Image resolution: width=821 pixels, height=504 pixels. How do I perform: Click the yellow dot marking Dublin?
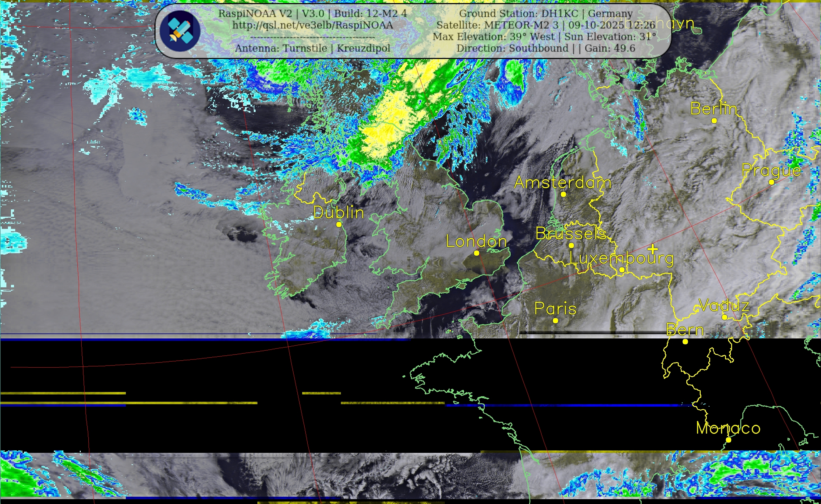point(339,224)
